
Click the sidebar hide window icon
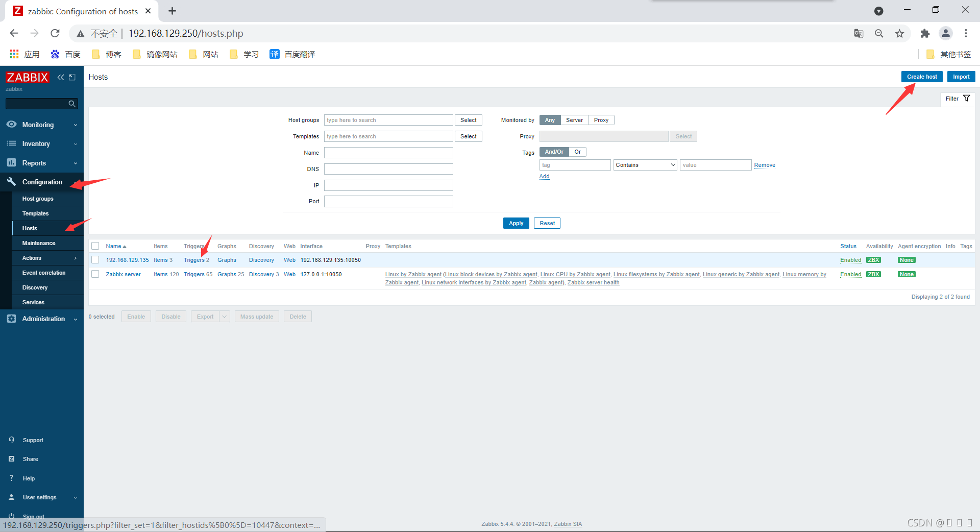click(72, 77)
